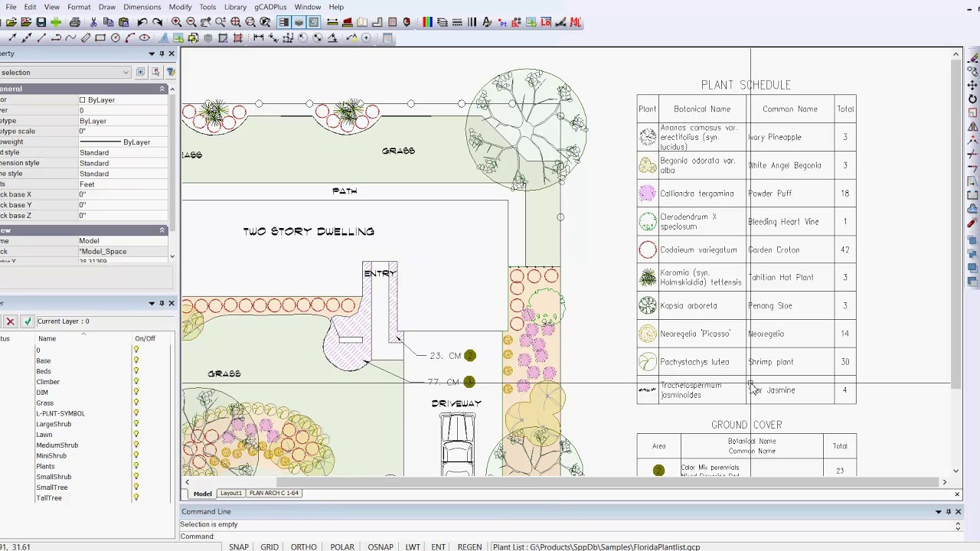
Task: Undo the last action
Action: pyautogui.click(x=142, y=22)
